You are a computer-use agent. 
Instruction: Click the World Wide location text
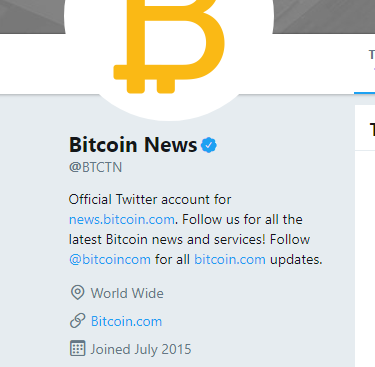[x=127, y=293]
